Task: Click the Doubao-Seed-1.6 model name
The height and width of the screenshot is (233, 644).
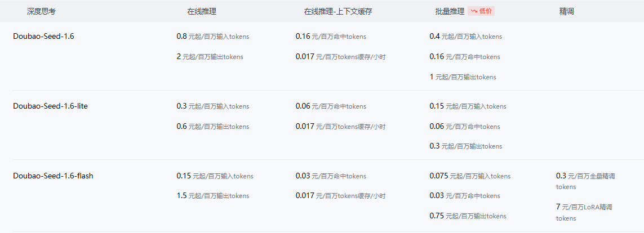Action: (43, 36)
